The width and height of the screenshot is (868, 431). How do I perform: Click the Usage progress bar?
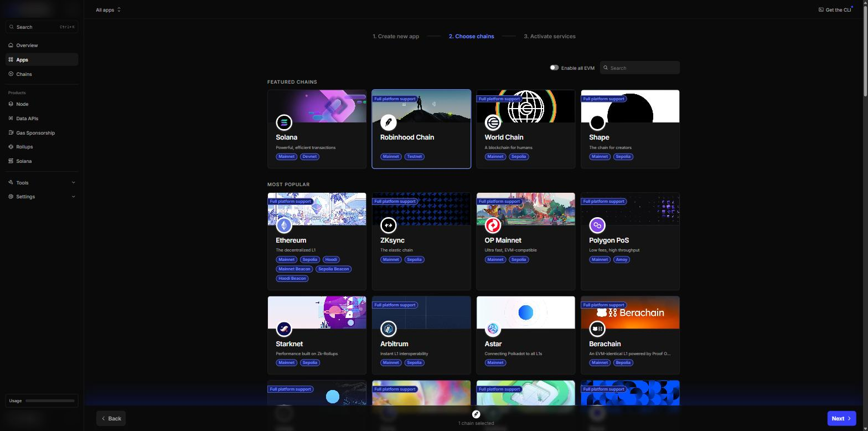(x=50, y=401)
